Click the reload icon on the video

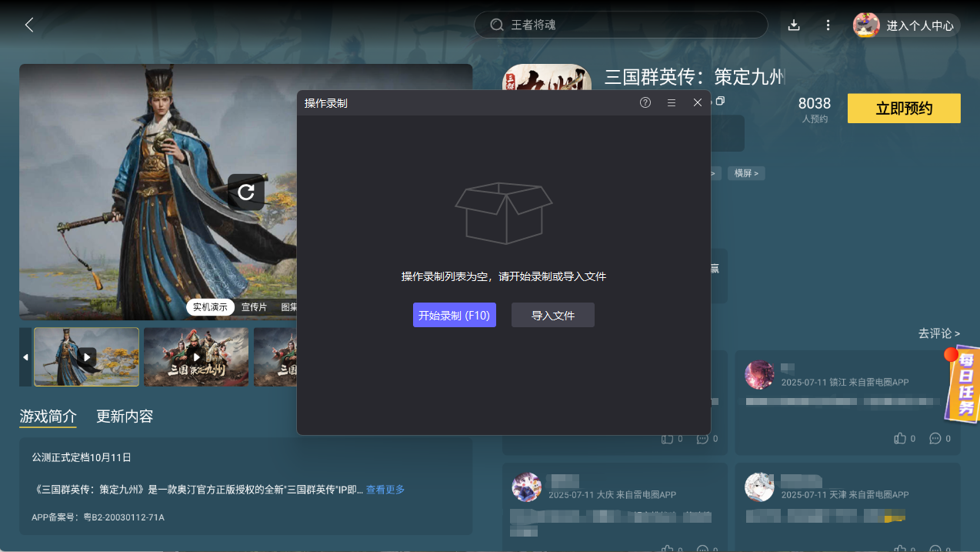tap(246, 192)
